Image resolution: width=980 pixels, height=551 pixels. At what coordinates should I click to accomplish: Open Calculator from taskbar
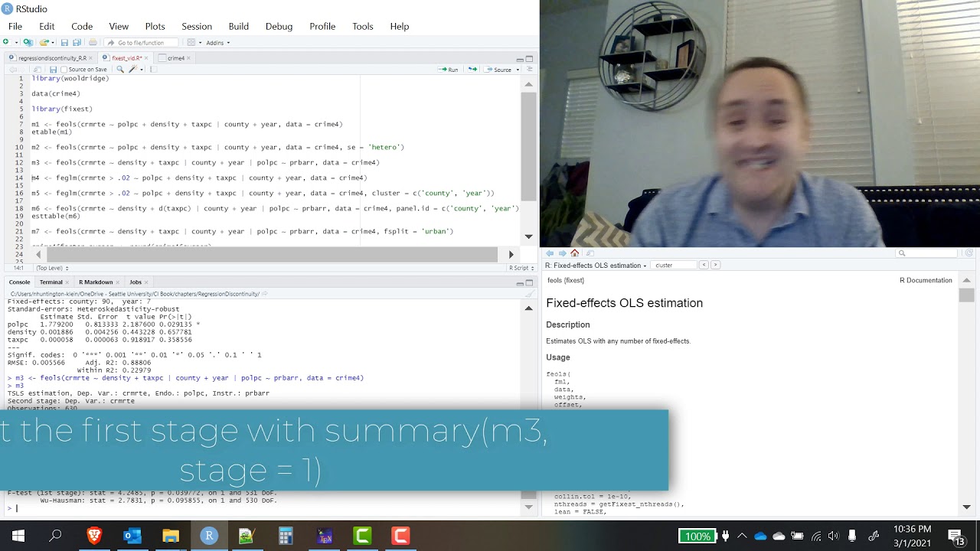click(x=286, y=536)
